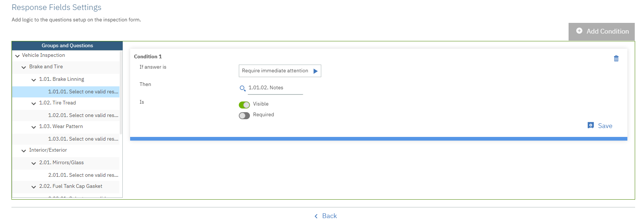The width and height of the screenshot is (644, 224).
Task: Click the plus icon in Add Condition
Action: [579, 31]
